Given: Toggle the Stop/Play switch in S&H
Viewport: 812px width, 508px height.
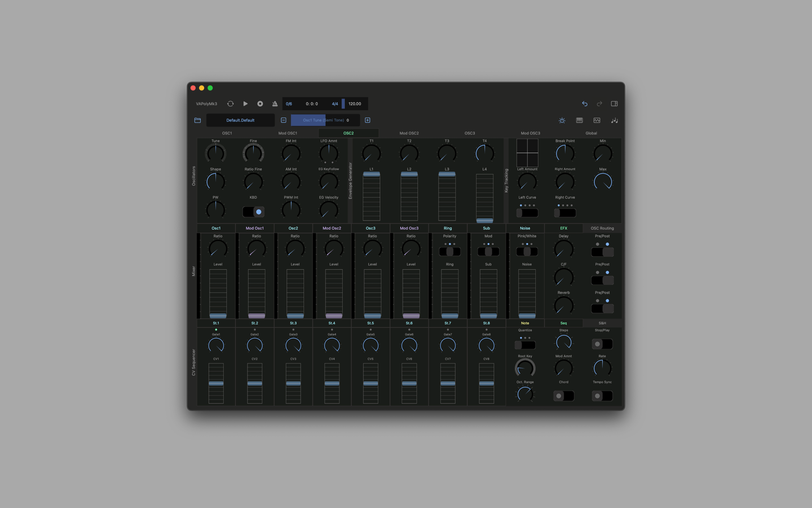Looking at the screenshot, I should [x=602, y=344].
